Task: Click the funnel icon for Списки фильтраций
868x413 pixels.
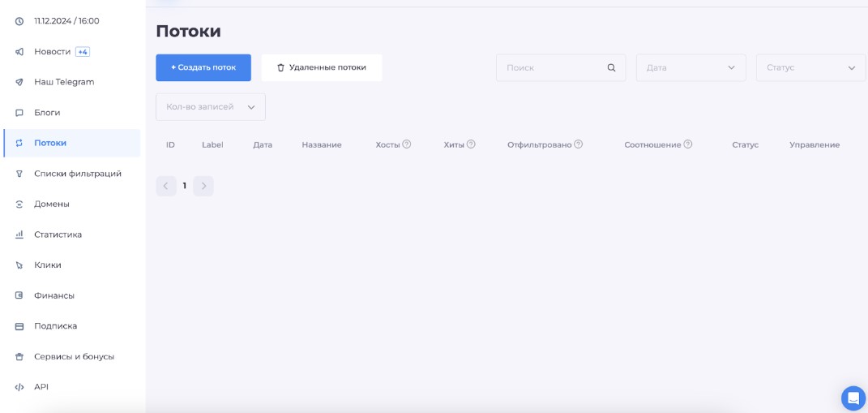Action: [x=19, y=174]
